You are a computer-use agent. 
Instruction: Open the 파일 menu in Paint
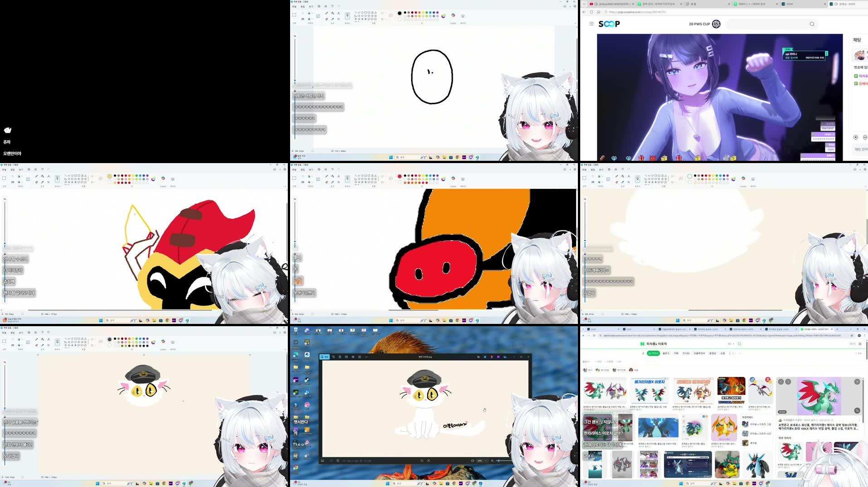pyautogui.click(x=295, y=6)
